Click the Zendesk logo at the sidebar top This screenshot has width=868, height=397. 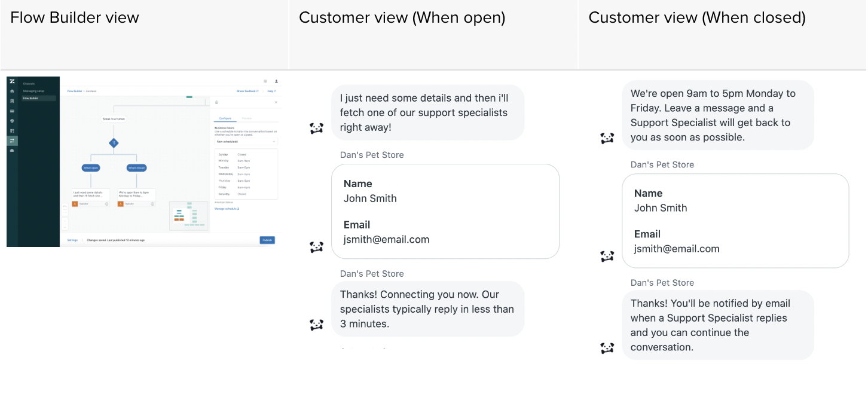tap(12, 82)
